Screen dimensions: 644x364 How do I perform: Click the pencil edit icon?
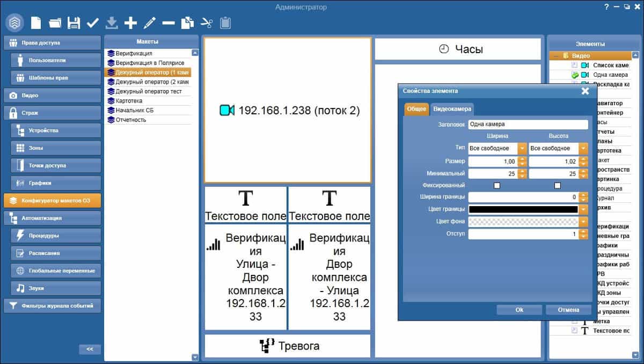pyautogui.click(x=150, y=23)
